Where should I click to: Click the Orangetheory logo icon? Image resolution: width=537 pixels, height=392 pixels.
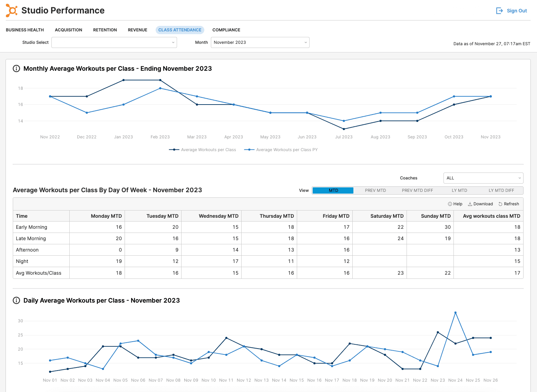[x=11, y=11]
